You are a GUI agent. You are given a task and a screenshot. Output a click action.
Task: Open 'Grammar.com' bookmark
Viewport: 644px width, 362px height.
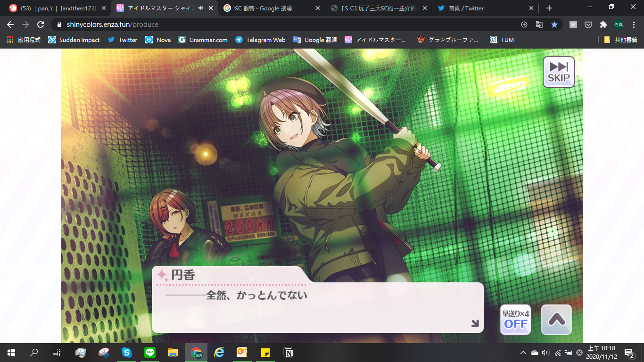(x=203, y=40)
